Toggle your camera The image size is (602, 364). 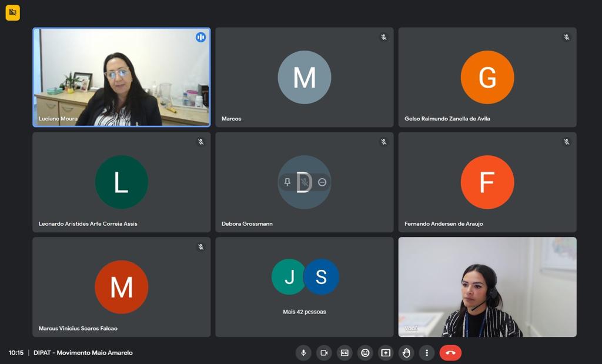[x=324, y=353]
